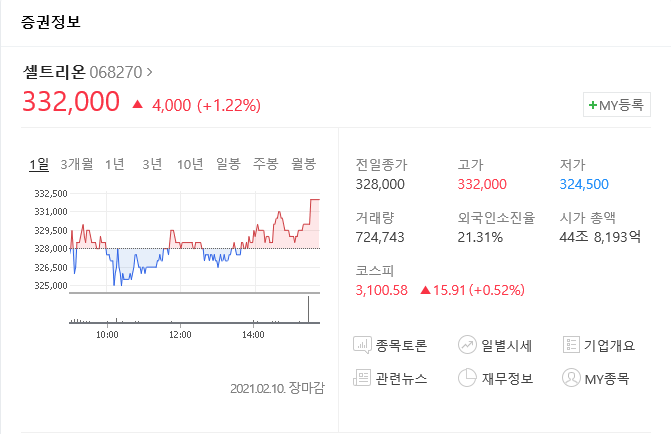Image resolution: width=671 pixels, height=434 pixels.
Task: Select the 1일 chart tab
Action: [39, 164]
